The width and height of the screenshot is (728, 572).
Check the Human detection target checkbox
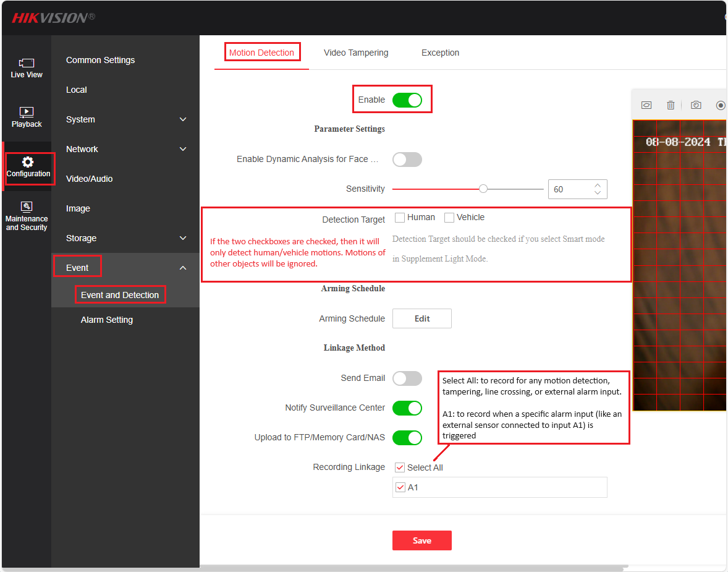click(x=400, y=218)
